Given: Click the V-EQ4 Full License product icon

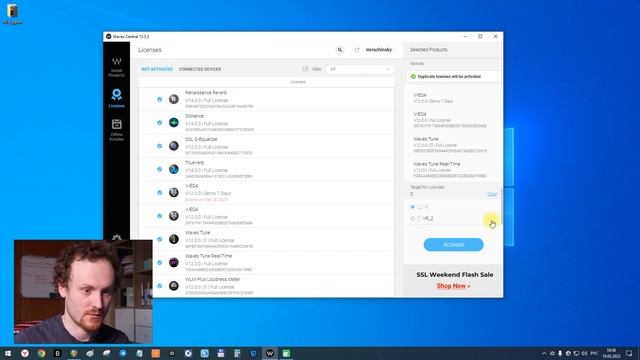Looking at the screenshot, I should coord(174,216).
